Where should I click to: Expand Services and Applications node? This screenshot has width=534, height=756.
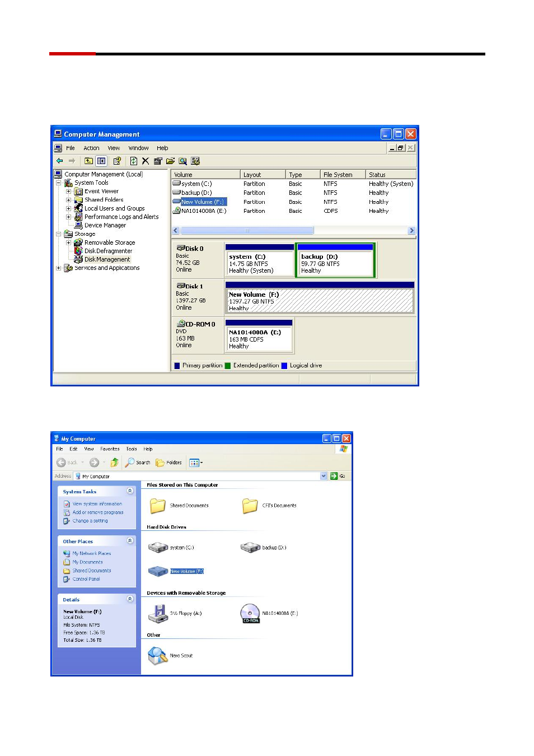(58, 268)
